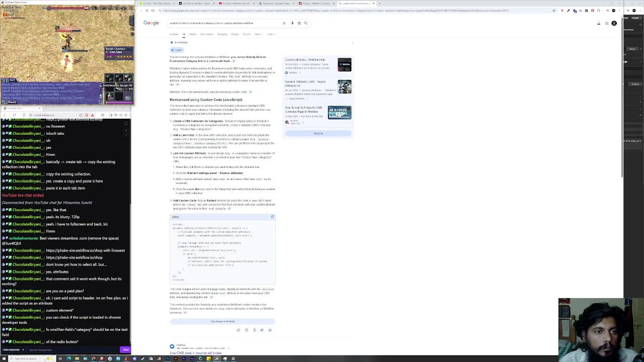Thumbs up the AI Overview answer
Viewport: 644px width, 362px height.
tap(262, 330)
